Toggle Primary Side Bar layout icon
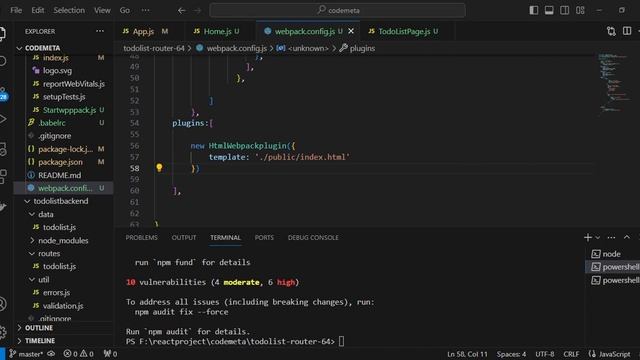The image size is (640, 360). (533, 10)
